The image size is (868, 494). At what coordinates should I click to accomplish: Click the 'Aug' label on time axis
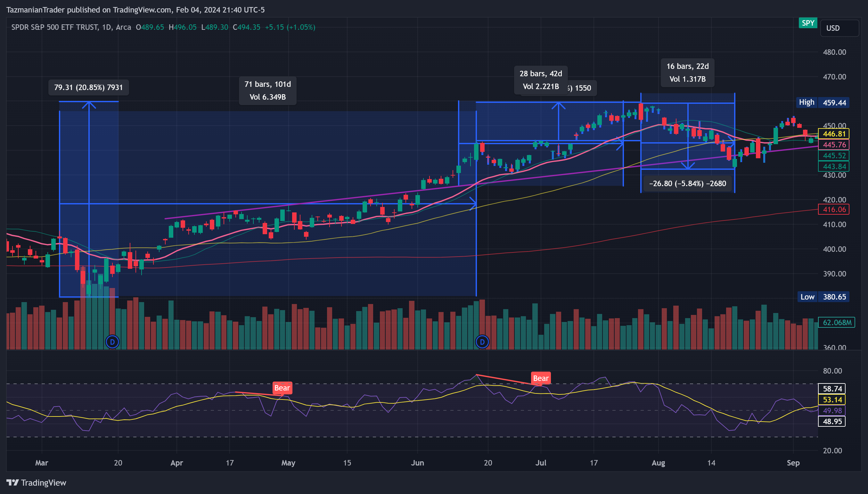coord(659,463)
